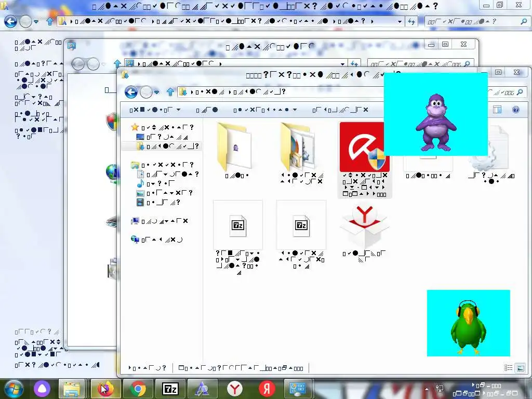532x399 pixels.
Task: Select 7z archive below the Bonzi folder
Action: pos(238,237)
